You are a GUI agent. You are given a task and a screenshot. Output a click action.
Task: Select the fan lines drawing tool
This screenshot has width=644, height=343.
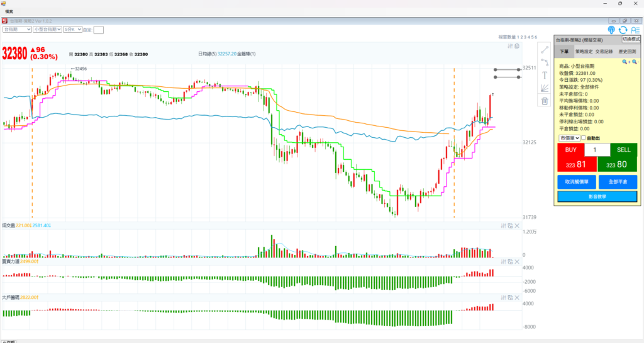[545, 88]
